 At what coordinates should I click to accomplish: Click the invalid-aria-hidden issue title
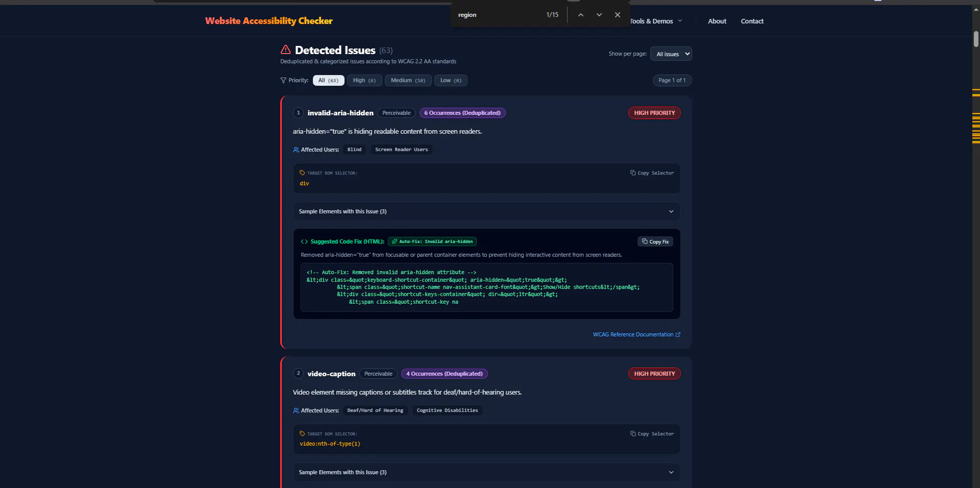tap(340, 113)
